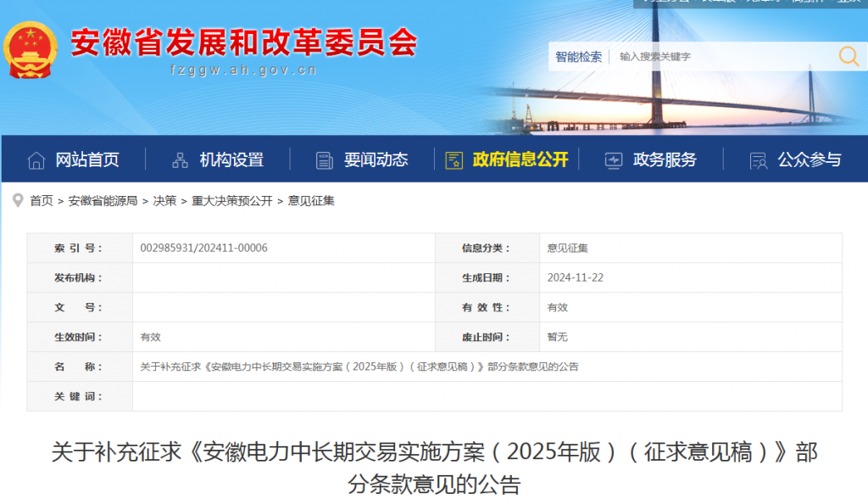The width and height of the screenshot is (868, 504).
Task: Open the 政务服务 nav item
Action: [x=665, y=160]
